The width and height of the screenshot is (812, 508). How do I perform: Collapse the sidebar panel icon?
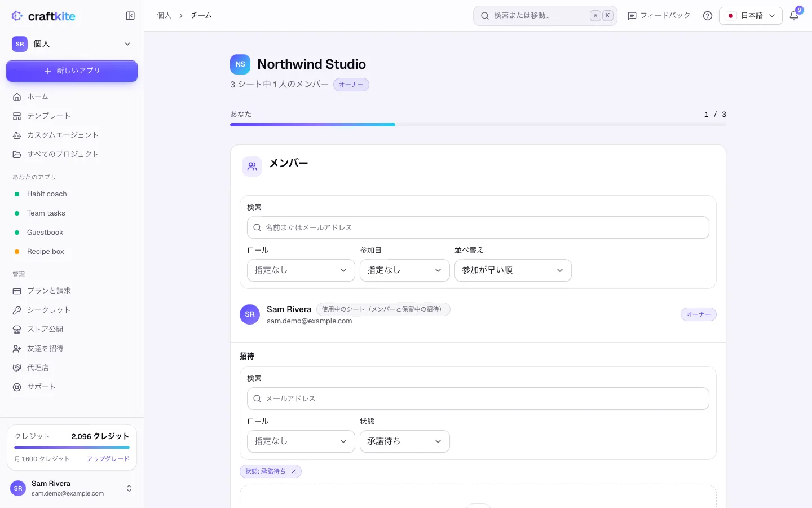click(x=130, y=16)
